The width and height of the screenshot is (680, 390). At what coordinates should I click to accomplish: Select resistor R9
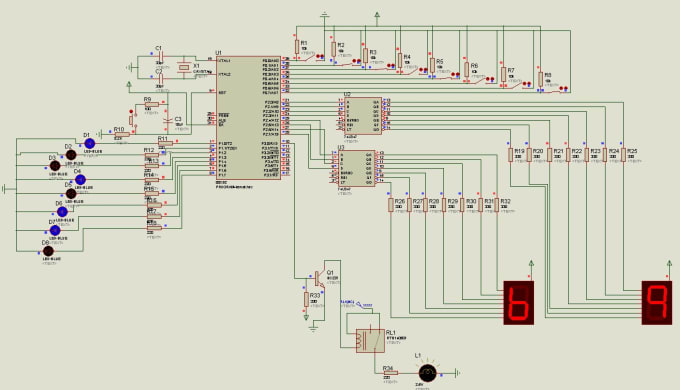[152, 105]
